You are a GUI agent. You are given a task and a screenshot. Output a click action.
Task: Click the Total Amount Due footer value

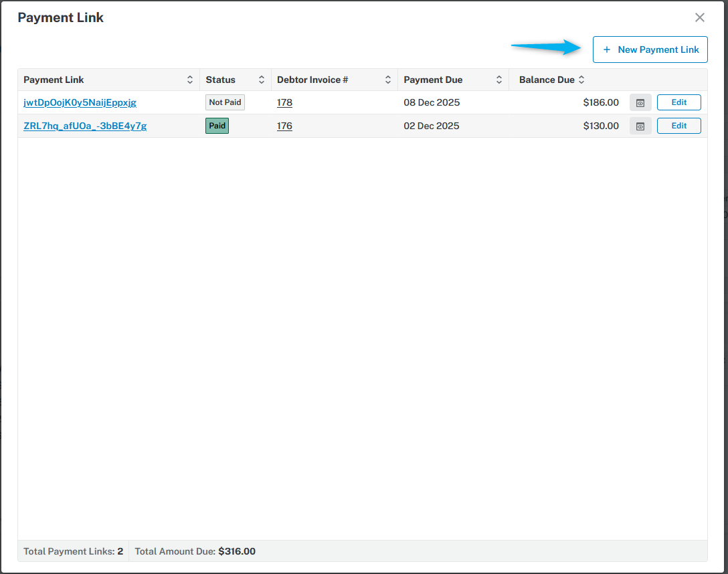pyautogui.click(x=237, y=552)
